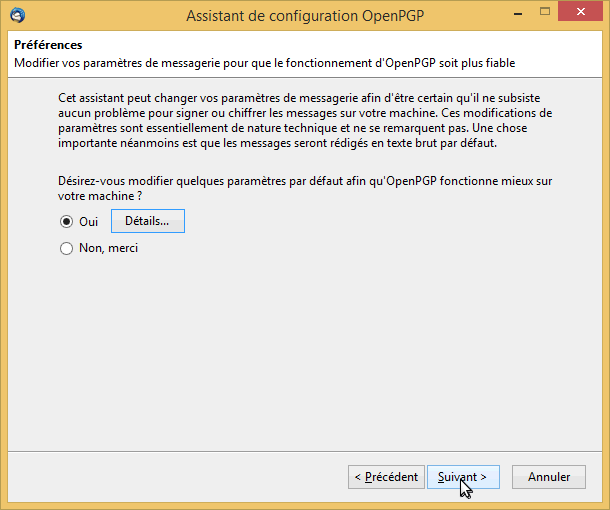Image resolution: width=610 pixels, height=510 pixels.
Task: Click the Thunderbird icon in the title bar
Action: [x=18, y=15]
